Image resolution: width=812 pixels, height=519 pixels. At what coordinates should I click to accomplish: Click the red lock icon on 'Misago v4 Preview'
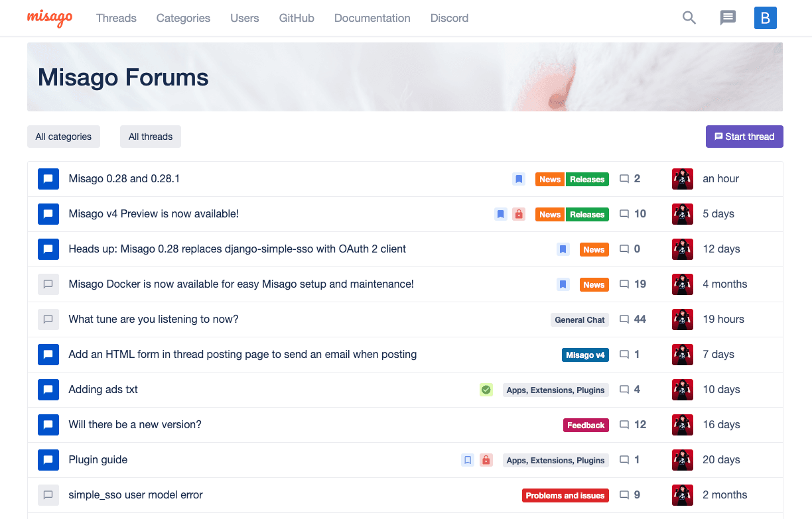tap(519, 214)
